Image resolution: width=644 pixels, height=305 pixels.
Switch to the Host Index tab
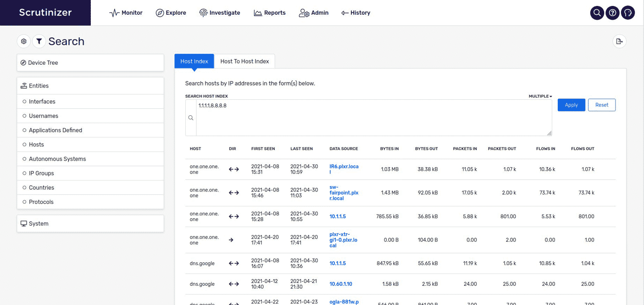(194, 61)
